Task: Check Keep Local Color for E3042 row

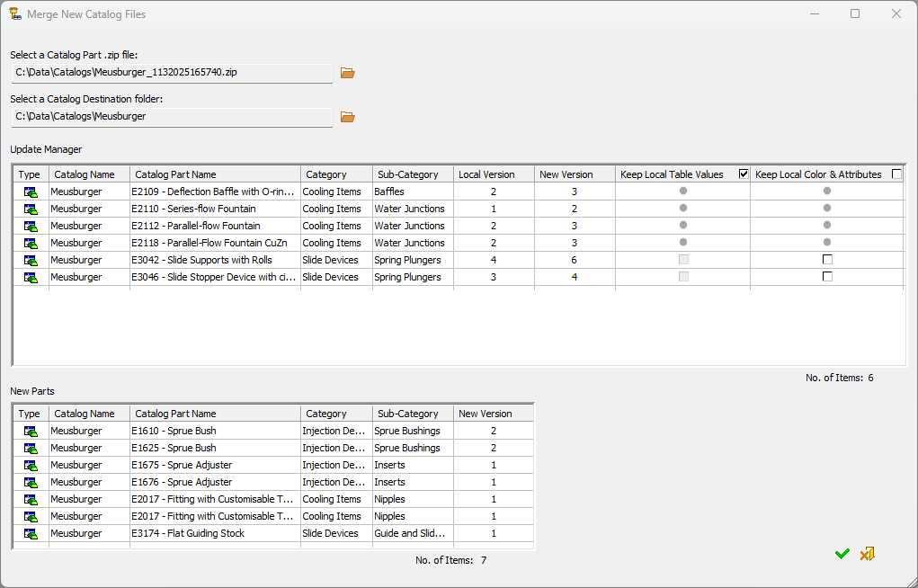Action: click(827, 260)
